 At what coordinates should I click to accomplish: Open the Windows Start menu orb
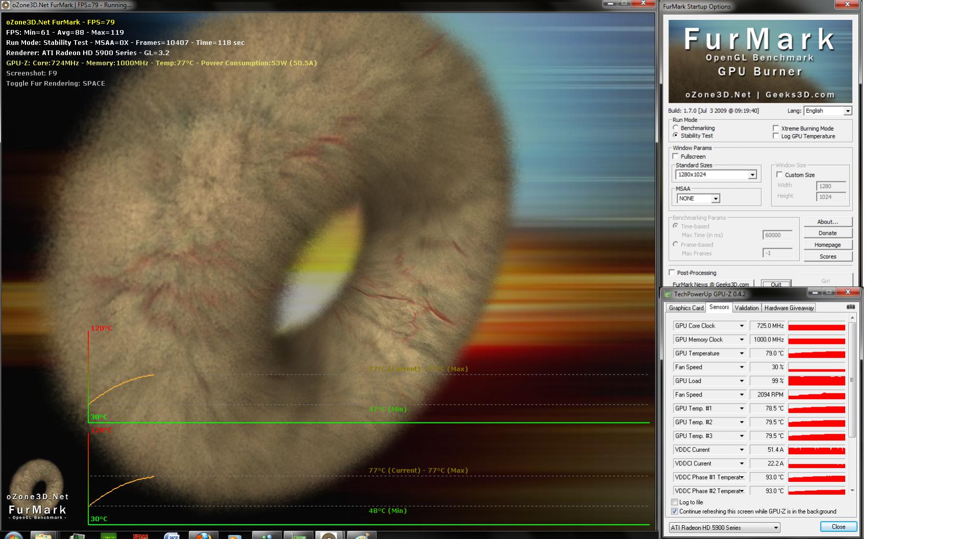tap(14, 536)
